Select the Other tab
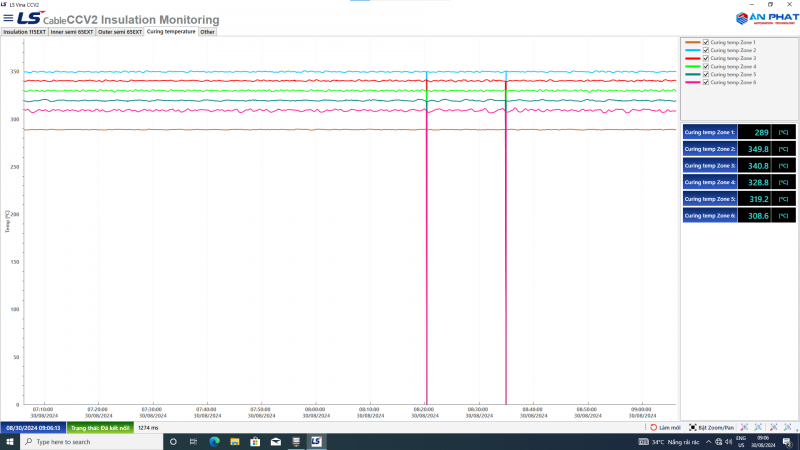 (207, 32)
